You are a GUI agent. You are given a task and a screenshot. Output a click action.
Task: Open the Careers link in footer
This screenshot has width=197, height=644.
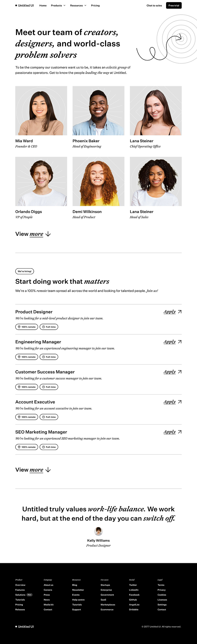[x=48, y=590]
